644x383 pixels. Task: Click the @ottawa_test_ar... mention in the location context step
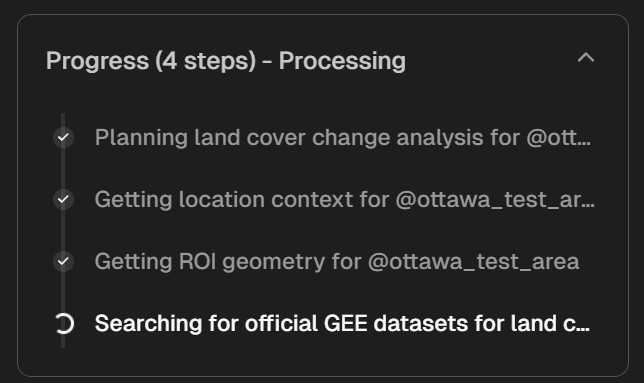click(495, 200)
